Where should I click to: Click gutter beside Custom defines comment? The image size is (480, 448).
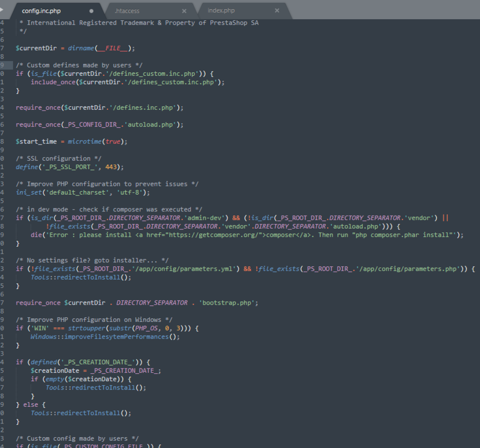coord(6,65)
